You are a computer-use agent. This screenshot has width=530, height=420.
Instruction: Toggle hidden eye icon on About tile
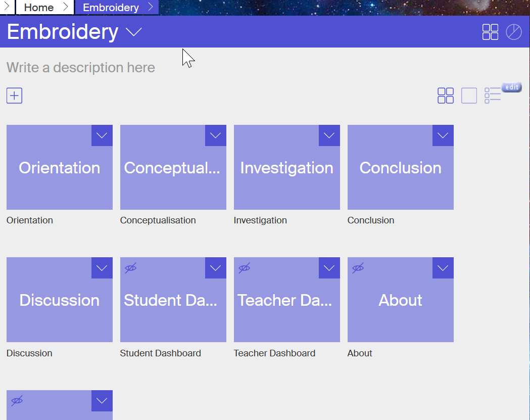tap(358, 268)
